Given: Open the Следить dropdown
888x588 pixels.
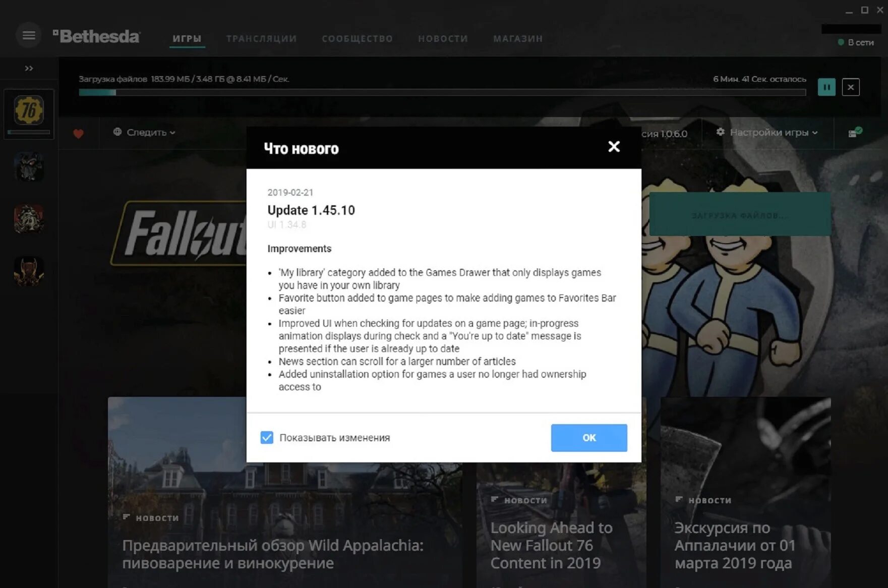Looking at the screenshot, I should pyautogui.click(x=145, y=133).
